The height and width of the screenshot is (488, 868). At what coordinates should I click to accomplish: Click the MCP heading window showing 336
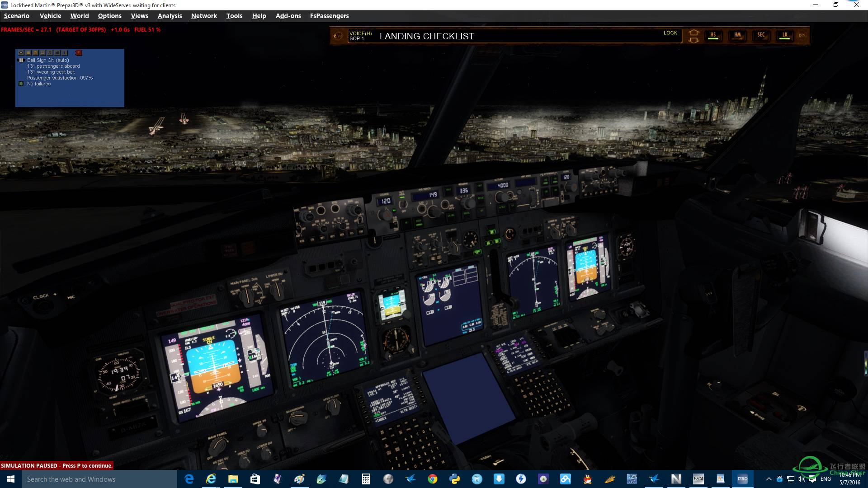coord(463,191)
